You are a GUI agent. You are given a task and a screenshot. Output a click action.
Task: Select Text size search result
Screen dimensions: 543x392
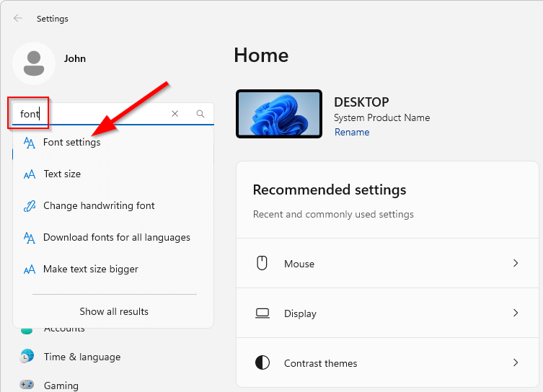tap(113, 174)
